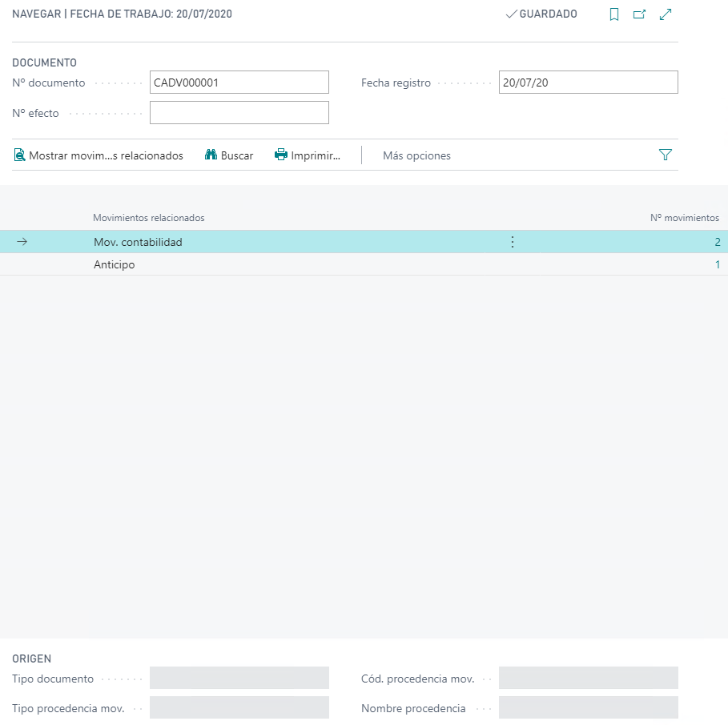Click Mostrar movim...s relacionados action

pyautogui.click(x=106, y=155)
